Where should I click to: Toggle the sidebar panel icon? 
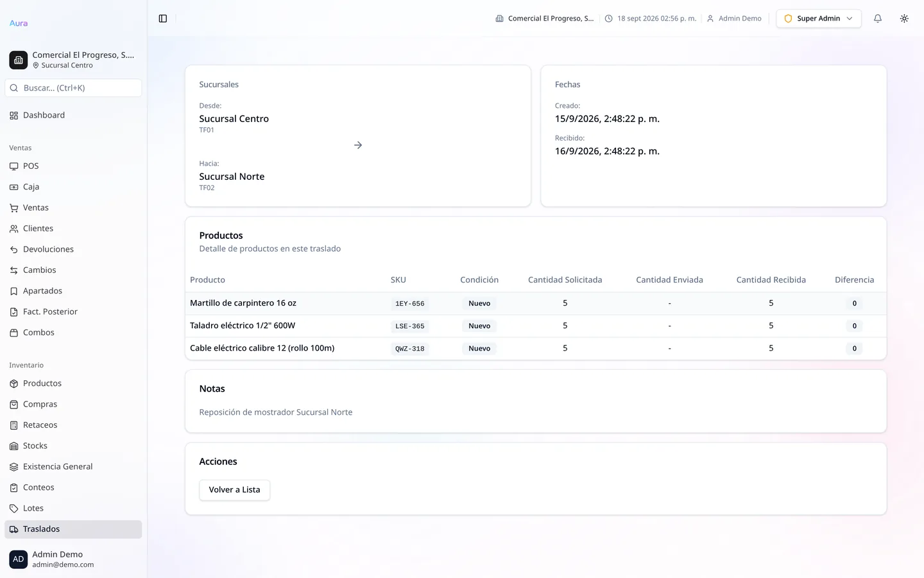pyautogui.click(x=163, y=19)
